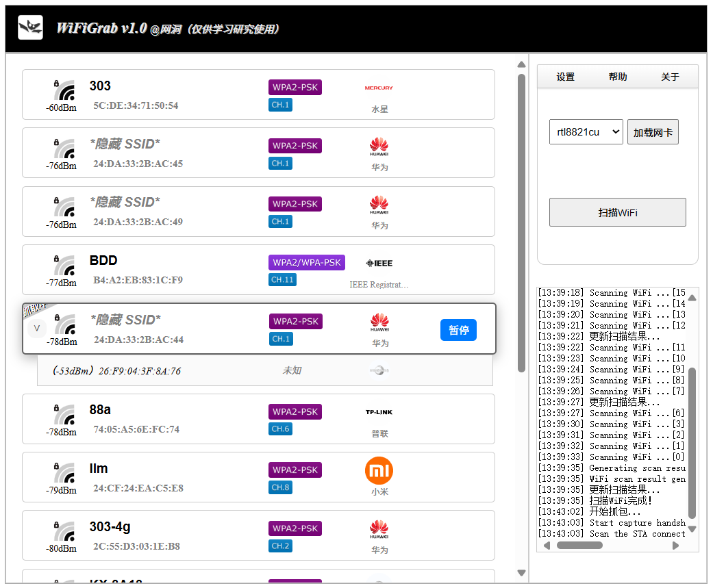Open the 帮助 help tab

click(x=618, y=77)
